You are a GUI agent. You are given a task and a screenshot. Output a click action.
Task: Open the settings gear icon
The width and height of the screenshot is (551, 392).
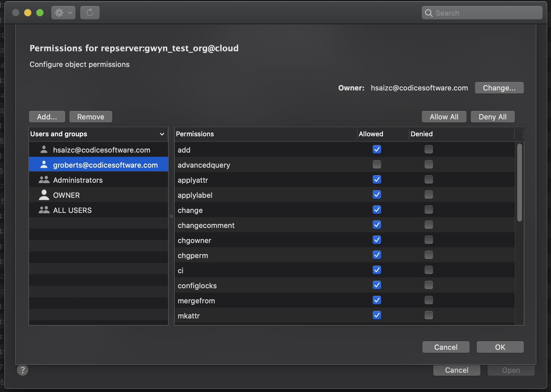pyautogui.click(x=59, y=13)
